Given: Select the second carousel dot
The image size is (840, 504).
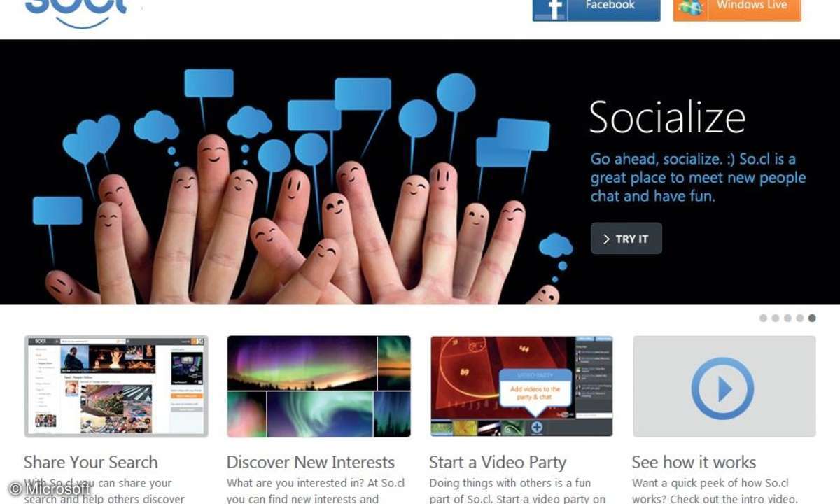Looking at the screenshot, I should pos(775,318).
